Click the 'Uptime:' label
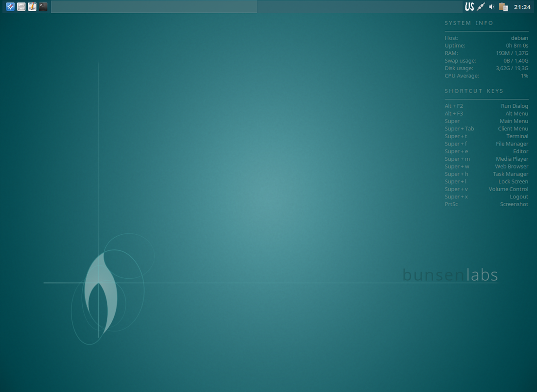Viewport: 537px width, 392px height. 455,46
